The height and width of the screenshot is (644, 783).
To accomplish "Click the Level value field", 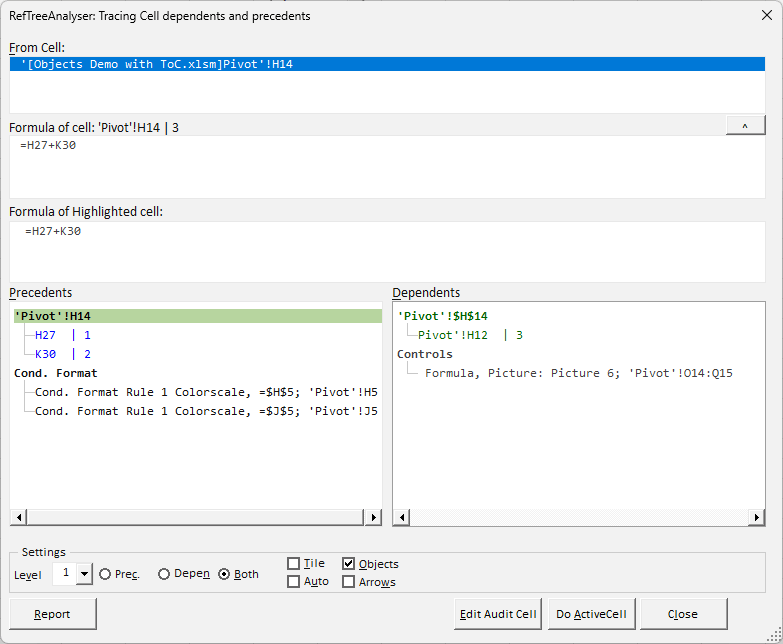I will [x=65, y=573].
